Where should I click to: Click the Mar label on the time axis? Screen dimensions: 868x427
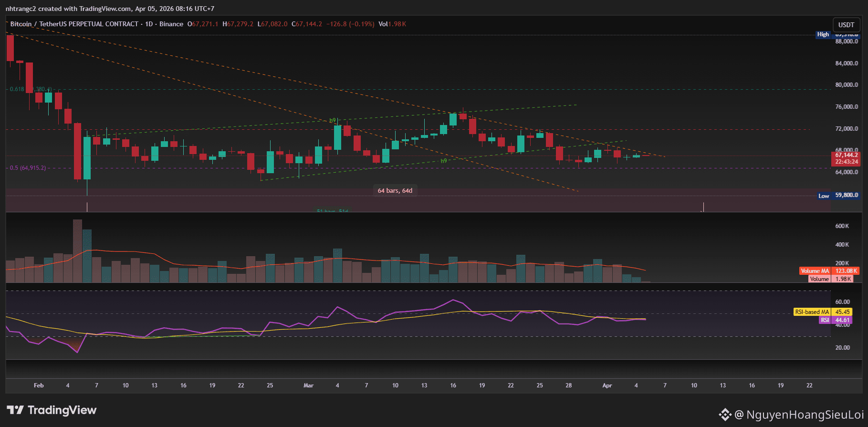click(x=308, y=385)
